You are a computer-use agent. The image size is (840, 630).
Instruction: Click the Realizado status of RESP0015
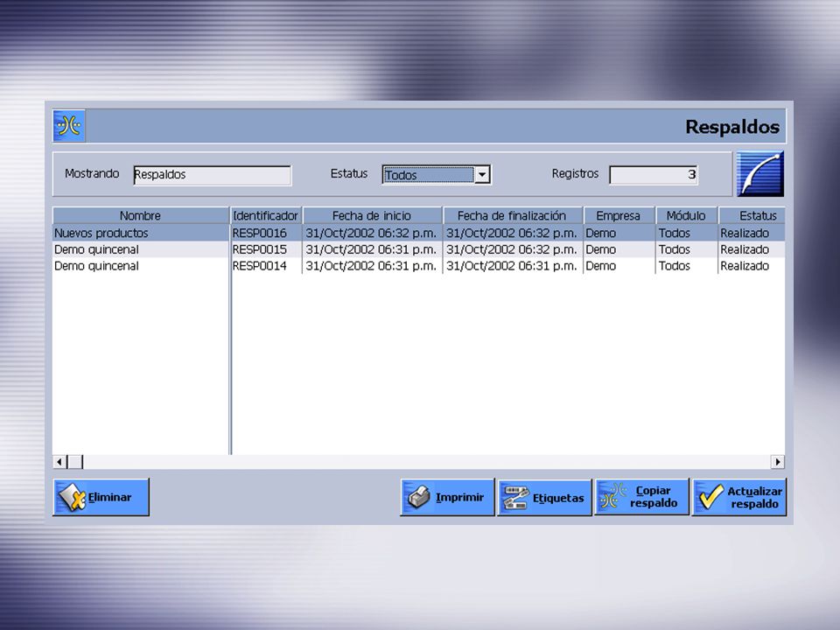[x=752, y=249]
